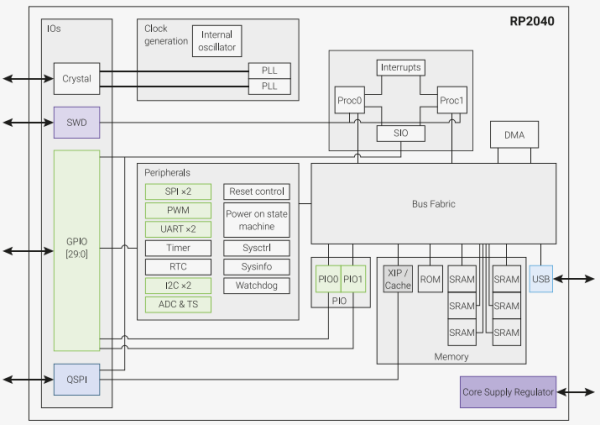This screenshot has height=425, width=600.
Task: Click the Crystal block in IOs
Action: 76,77
